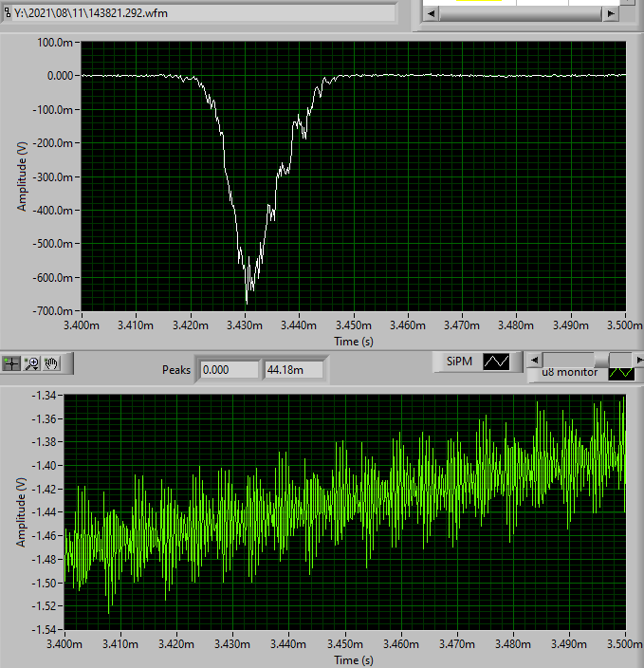Click the 3.400m start value on SiPM graph time axis
Screen dimensions: 644x668
80,325
